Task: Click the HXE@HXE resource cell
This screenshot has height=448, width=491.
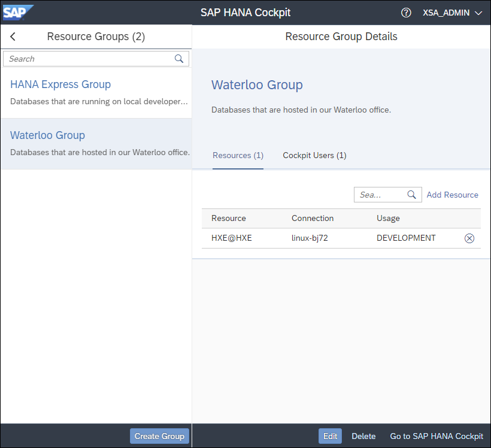Action: click(231, 238)
